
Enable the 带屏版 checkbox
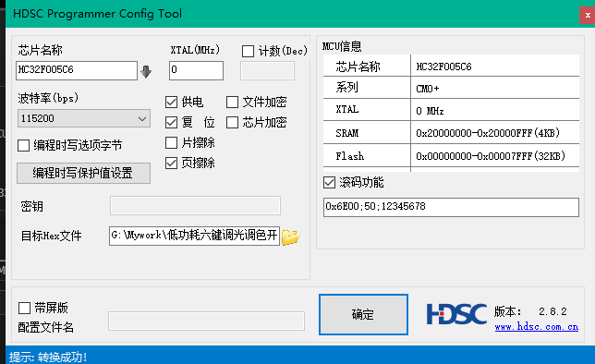[24, 308]
